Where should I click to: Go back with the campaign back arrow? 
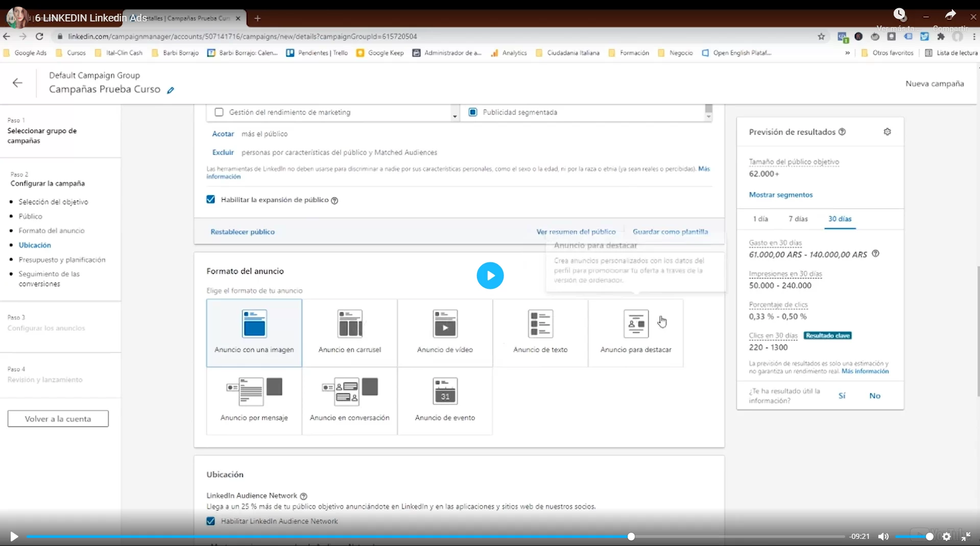tap(17, 83)
